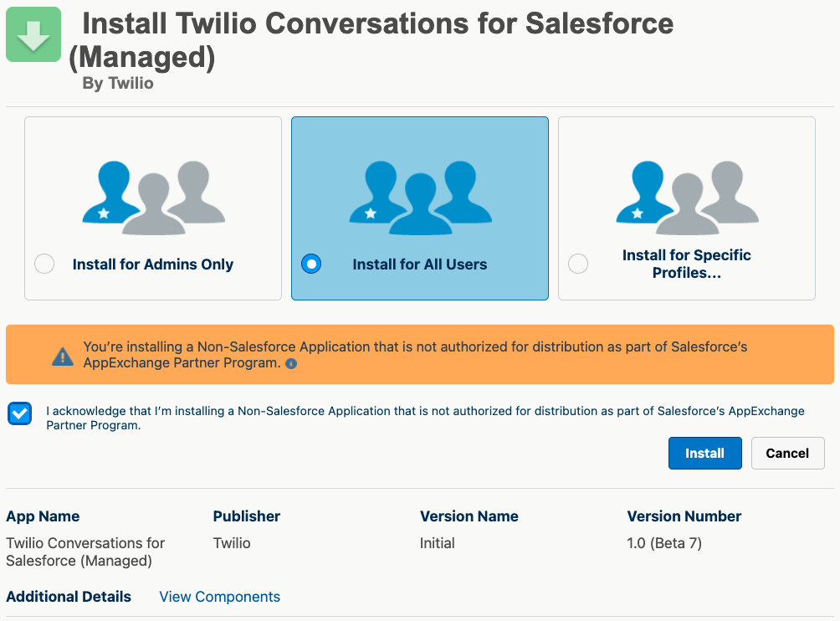Click the Cancel button
This screenshot has height=621, width=840.
pos(787,454)
